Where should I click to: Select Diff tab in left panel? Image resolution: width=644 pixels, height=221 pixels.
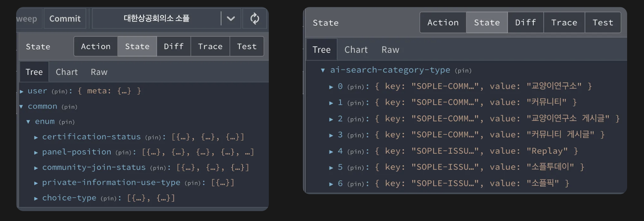point(173,46)
